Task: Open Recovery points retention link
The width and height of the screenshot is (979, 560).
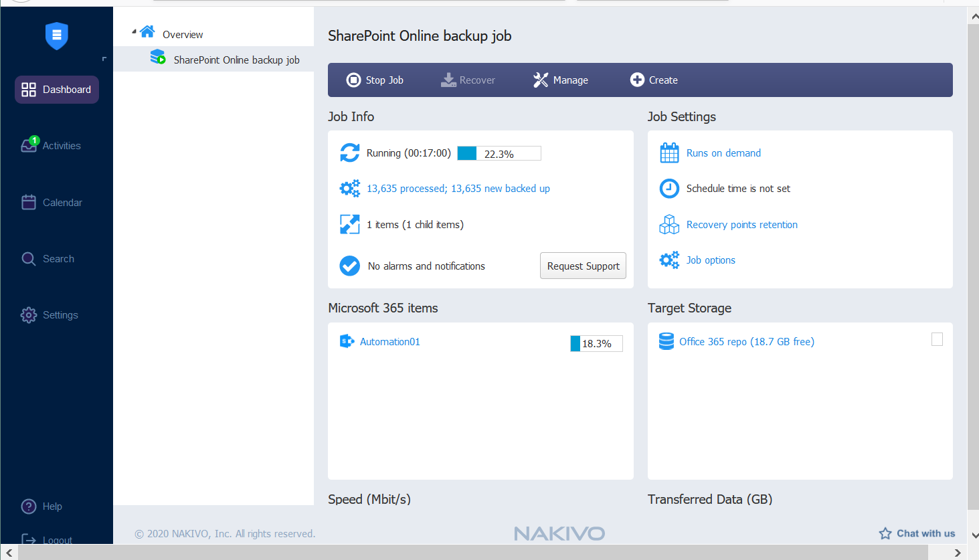Action: click(x=742, y=225)
